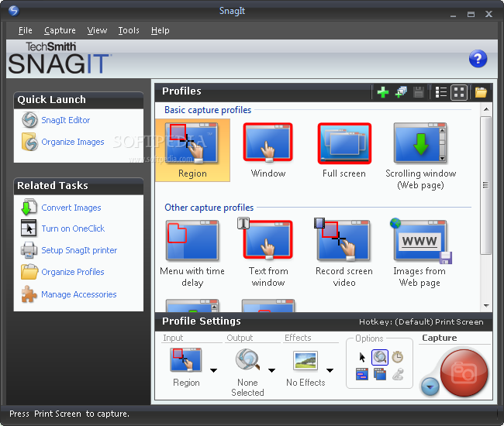Click the No Effects image icon
The height and width of the screenshot is (426, 504).
(306, 360)
